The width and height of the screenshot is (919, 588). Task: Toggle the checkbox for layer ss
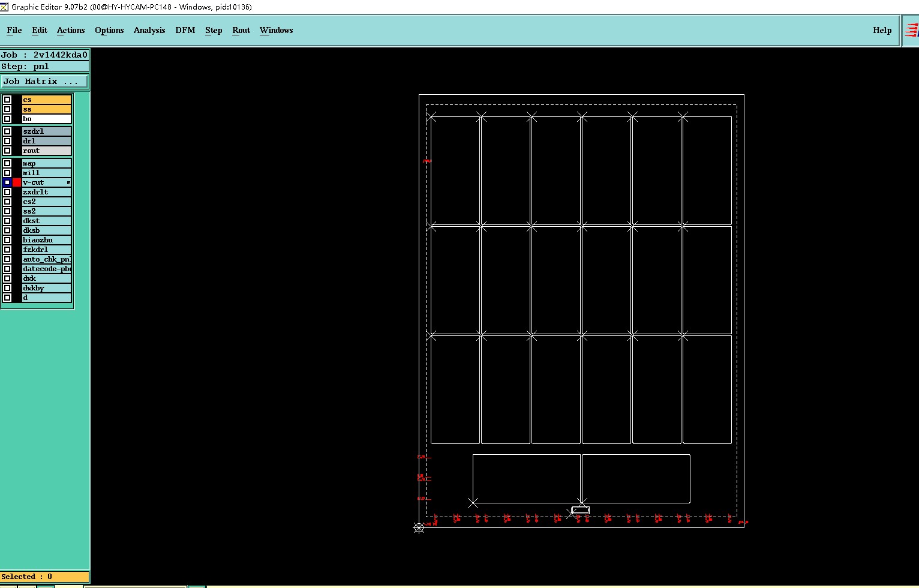[7, 109]
